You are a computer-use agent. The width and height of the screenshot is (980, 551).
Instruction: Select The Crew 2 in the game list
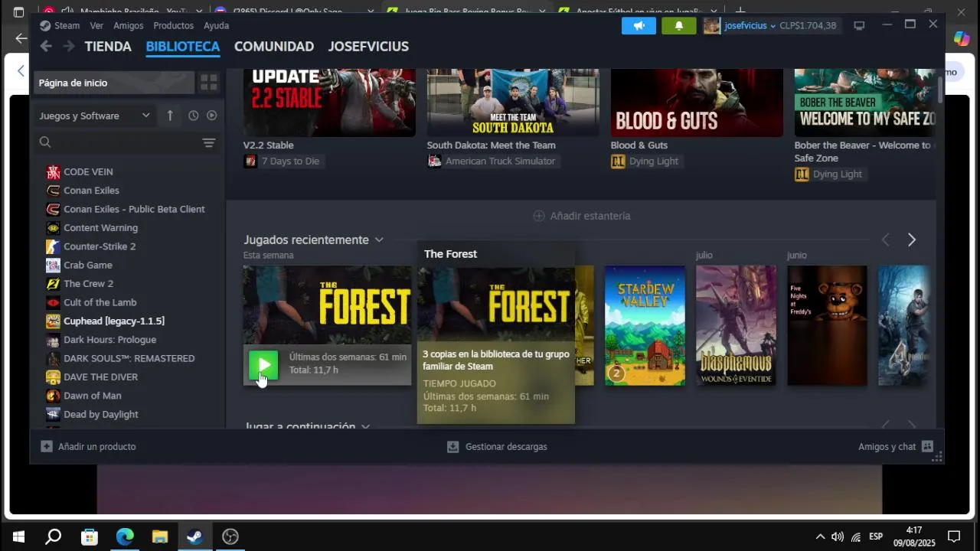pos(89,284)
